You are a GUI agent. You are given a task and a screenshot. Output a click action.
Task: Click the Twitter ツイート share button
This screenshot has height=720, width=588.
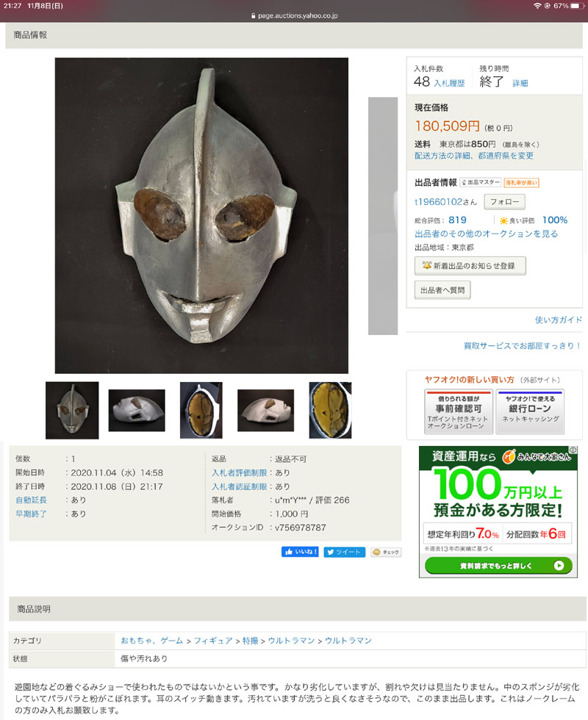345,552
